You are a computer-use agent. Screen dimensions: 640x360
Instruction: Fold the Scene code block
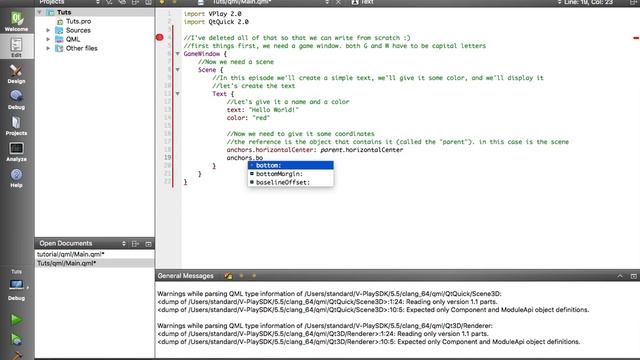click(178, 70)
